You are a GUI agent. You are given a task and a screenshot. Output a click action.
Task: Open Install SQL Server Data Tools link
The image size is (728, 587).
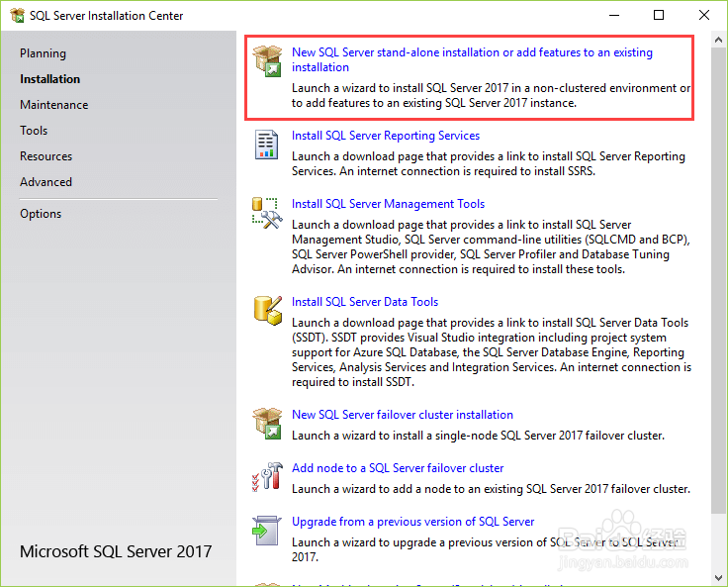pyautogui.click(x=365, y=302)
